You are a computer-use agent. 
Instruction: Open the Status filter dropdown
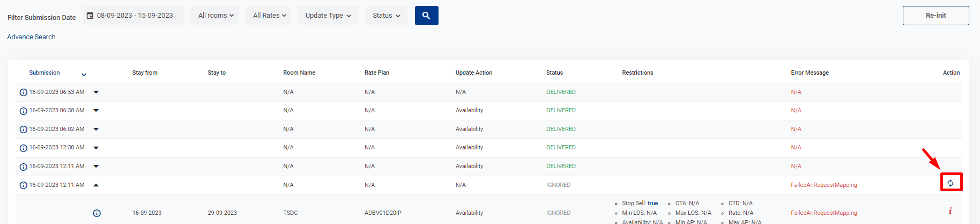(386, 16)
